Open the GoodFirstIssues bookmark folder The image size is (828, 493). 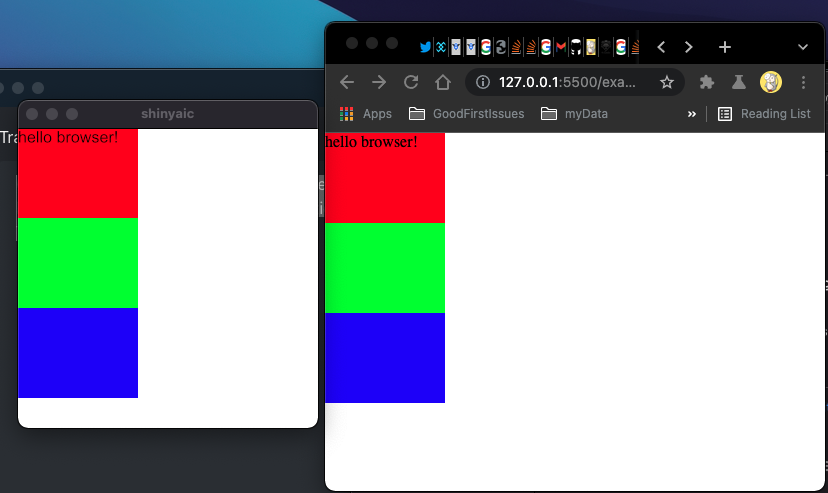click(x=467, y=114)
